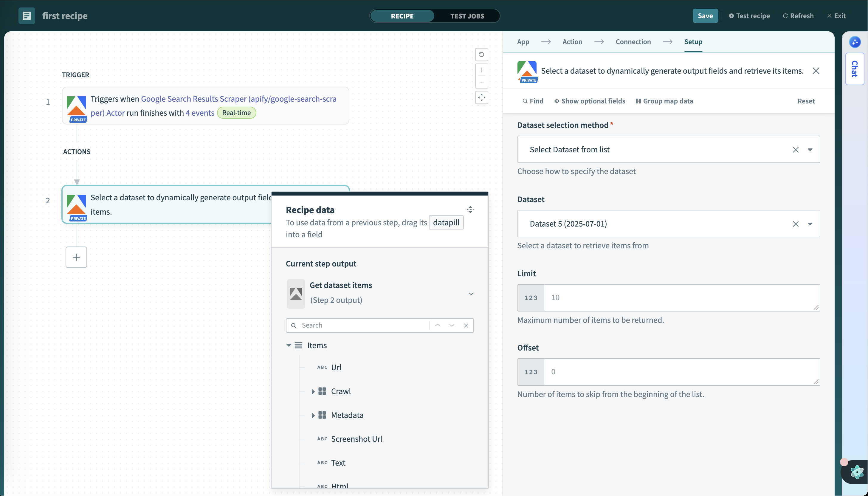Switch to the TEST JOBS tab
Screen dimensions: 868x496
pos(467,16)
